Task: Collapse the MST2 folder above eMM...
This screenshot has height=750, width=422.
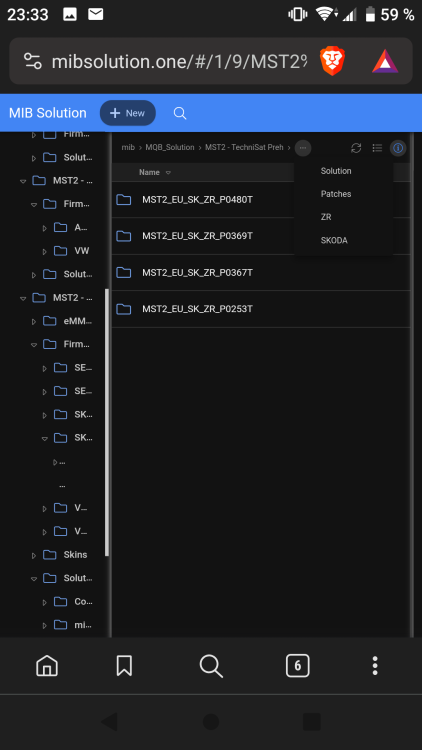Action: coord(23,298)
